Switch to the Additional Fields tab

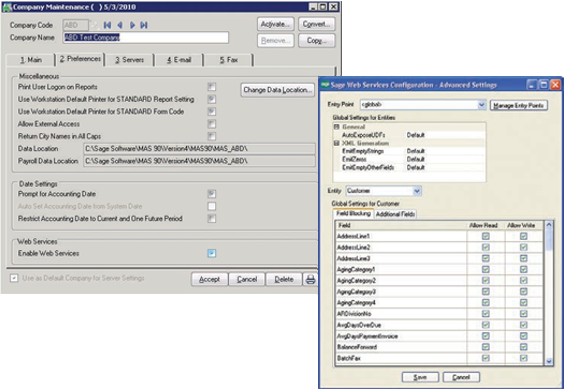(x=395, y=214)
